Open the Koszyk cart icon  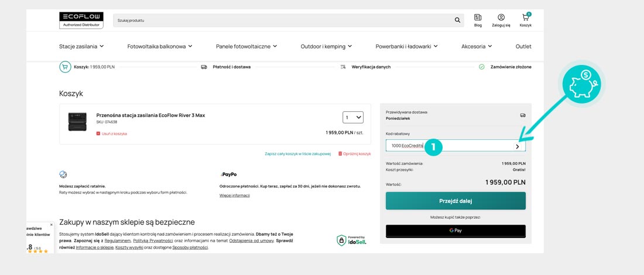(525, 18)
